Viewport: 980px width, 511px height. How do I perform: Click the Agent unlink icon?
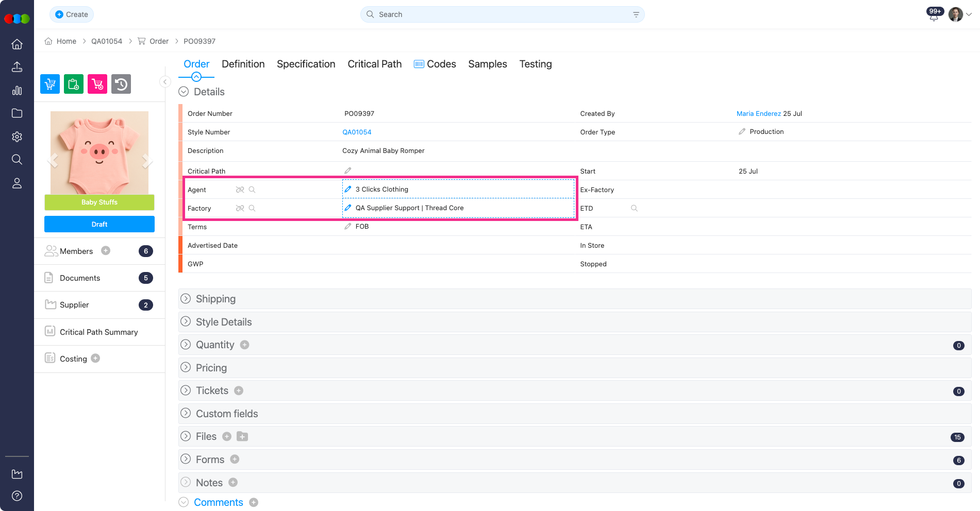tap(240, 190)
